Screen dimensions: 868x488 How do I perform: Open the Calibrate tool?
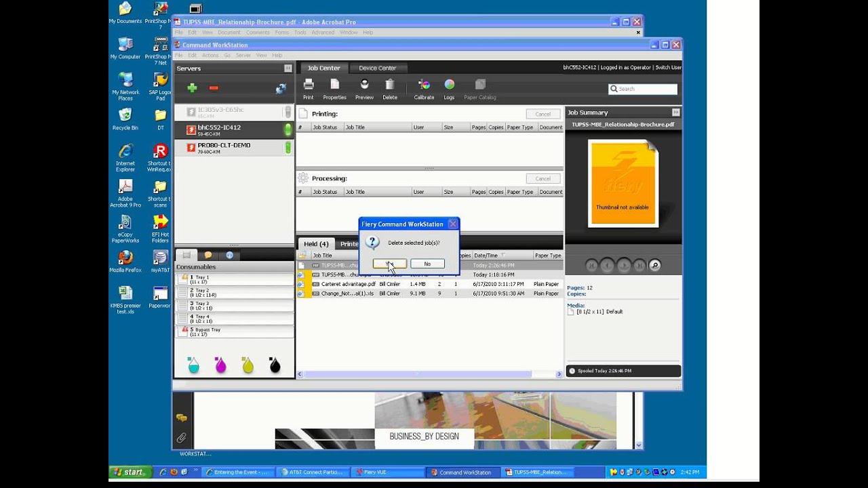(424, 89)
